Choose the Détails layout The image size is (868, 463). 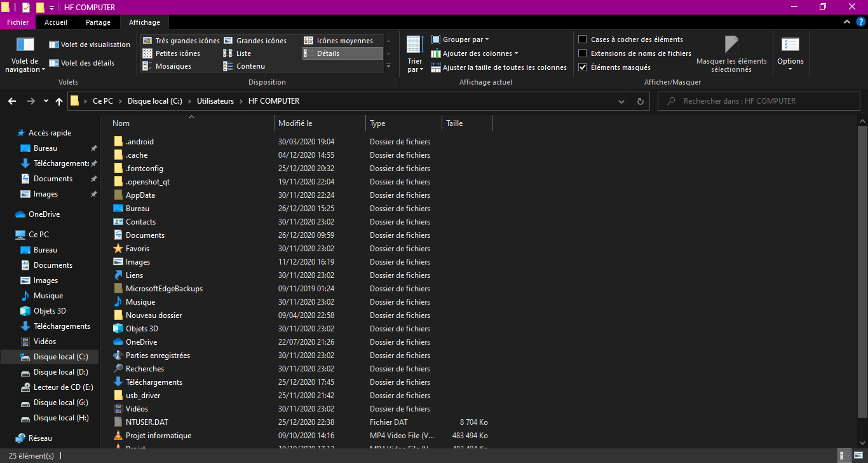click(x=342, y=53)
